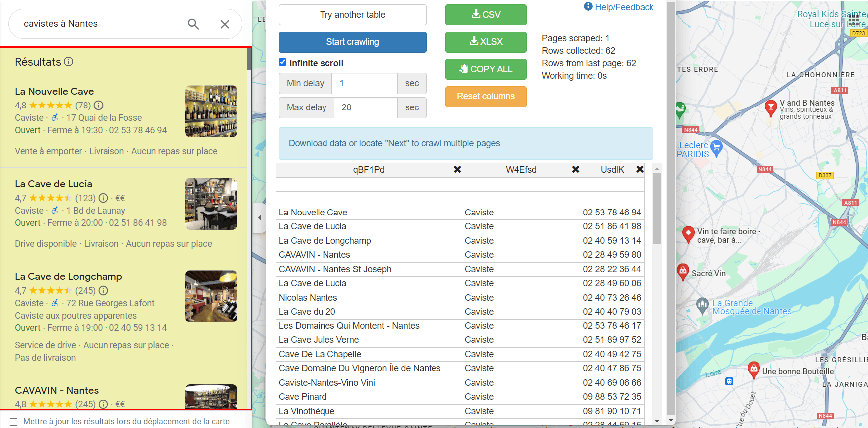
Task: Click the Leclerc Paridis shopping pin
Action: tap(716, 148)
